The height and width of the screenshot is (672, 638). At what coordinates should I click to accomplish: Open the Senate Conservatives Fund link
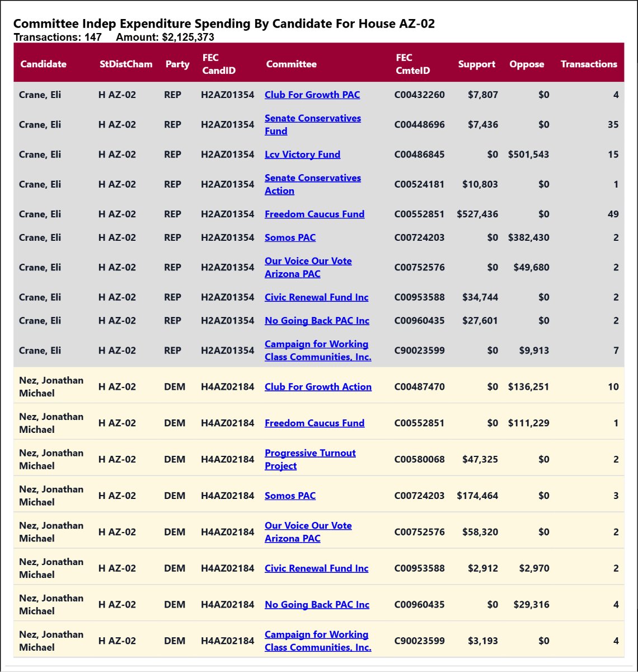coord(313,124)
